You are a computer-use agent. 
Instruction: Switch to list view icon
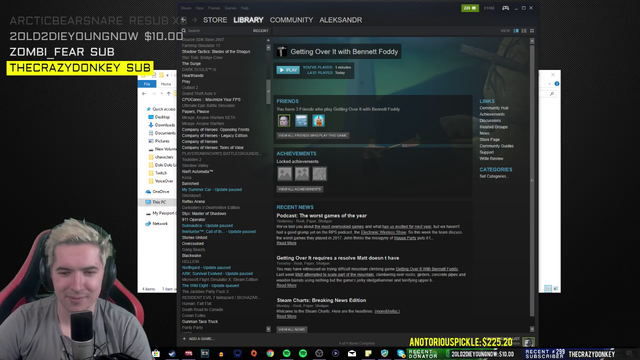coord(524,31)
